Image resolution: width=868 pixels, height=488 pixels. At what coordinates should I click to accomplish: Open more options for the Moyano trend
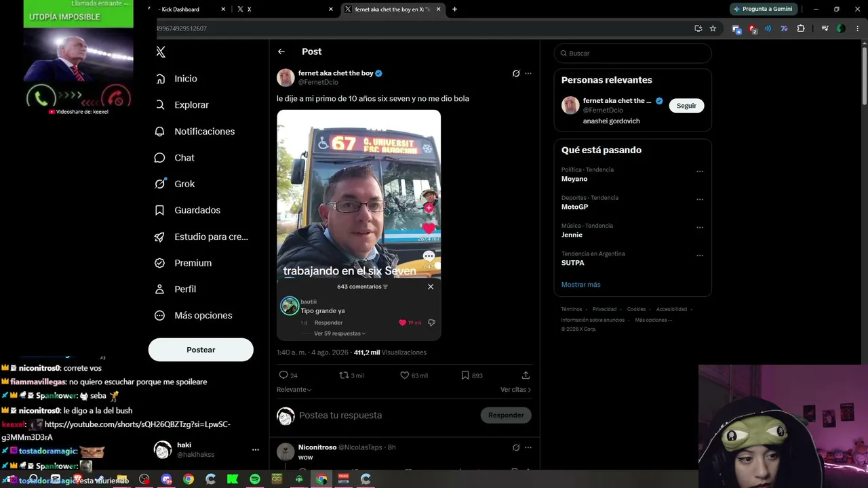coord(700,171)
